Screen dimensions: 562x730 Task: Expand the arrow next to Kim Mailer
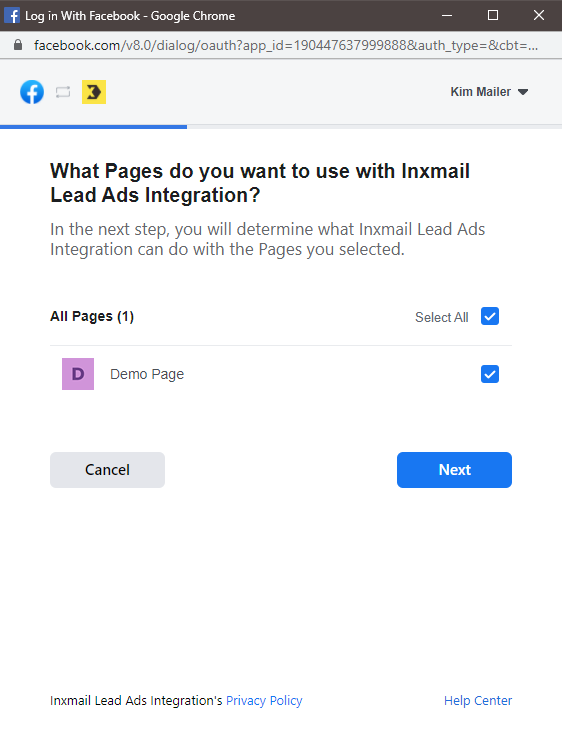(523, 92)
